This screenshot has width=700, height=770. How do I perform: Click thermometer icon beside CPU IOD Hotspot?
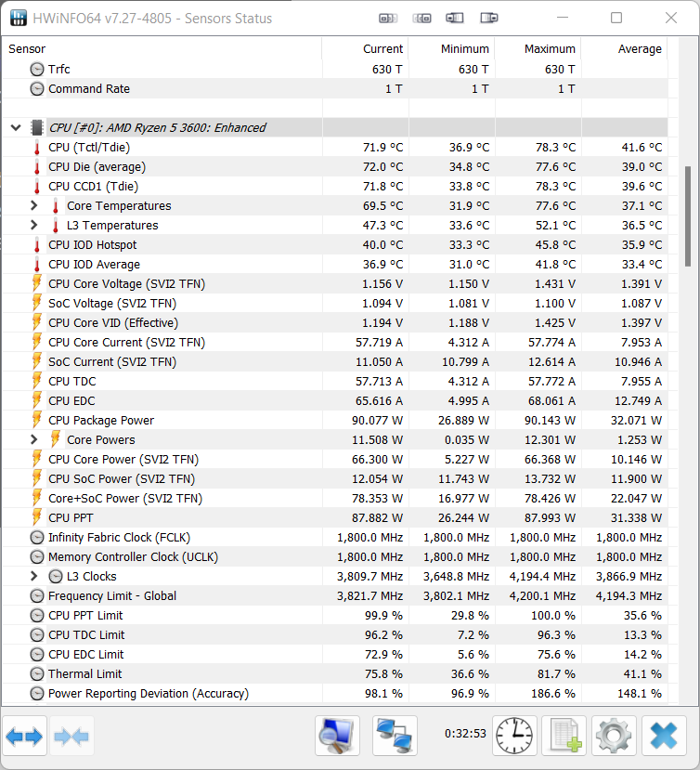click(x=37, y=244)
